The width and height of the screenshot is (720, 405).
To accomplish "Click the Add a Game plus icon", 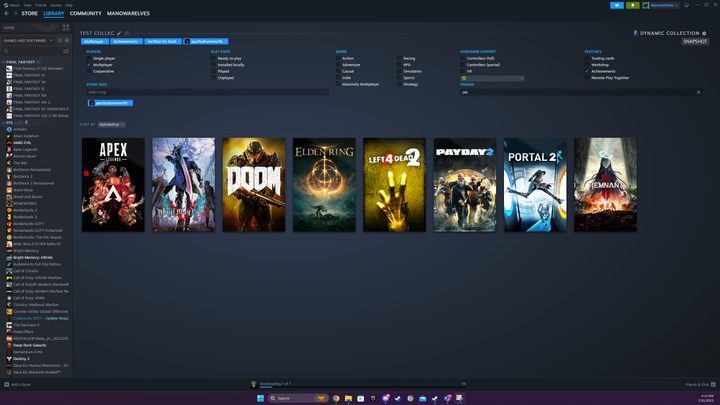I will click(x=6, y=384).
